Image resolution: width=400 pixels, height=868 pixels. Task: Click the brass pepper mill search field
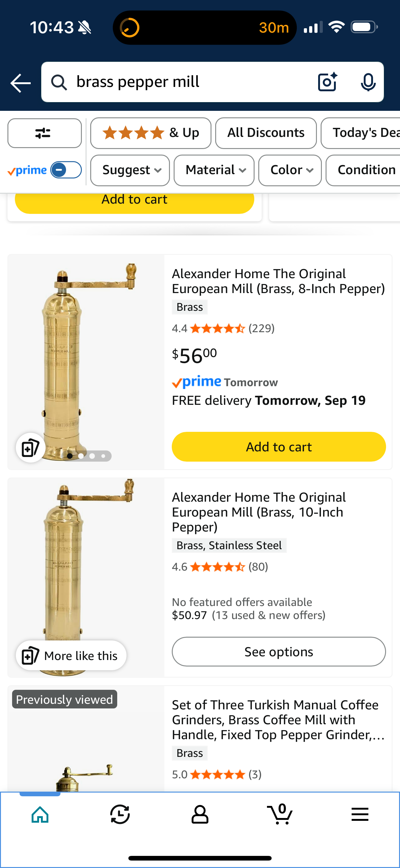(189, 82)
